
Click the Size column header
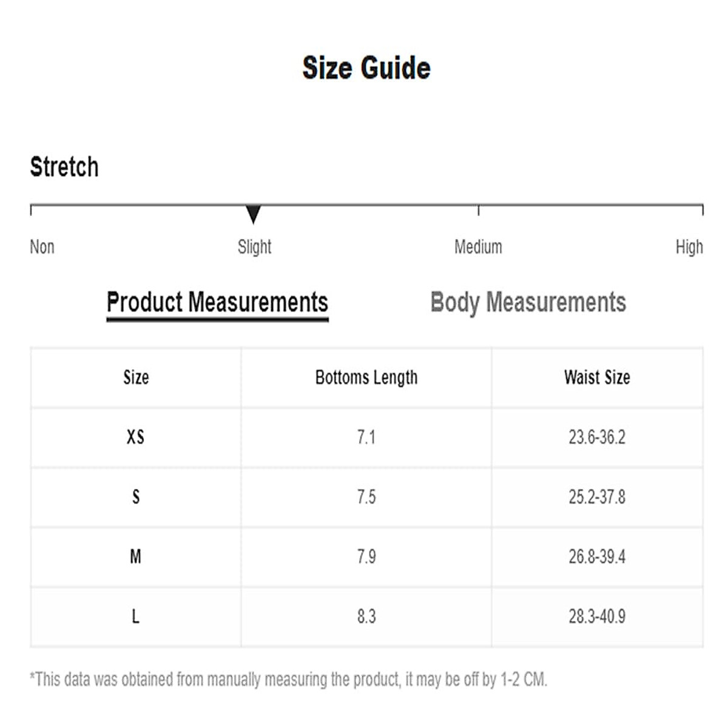pyautogui.click(x=136, y=377)
